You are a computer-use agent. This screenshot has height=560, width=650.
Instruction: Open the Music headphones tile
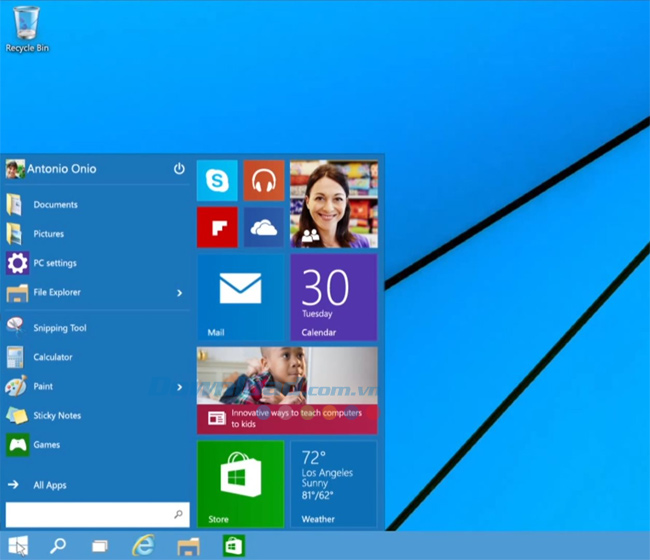[264, 181]
